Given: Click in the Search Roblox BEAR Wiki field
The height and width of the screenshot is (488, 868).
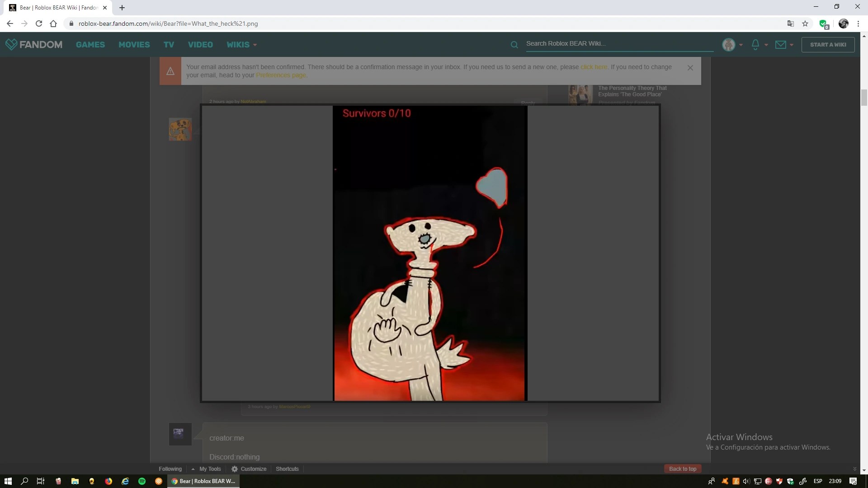Looking at the screenshot, I should [619, 44].
